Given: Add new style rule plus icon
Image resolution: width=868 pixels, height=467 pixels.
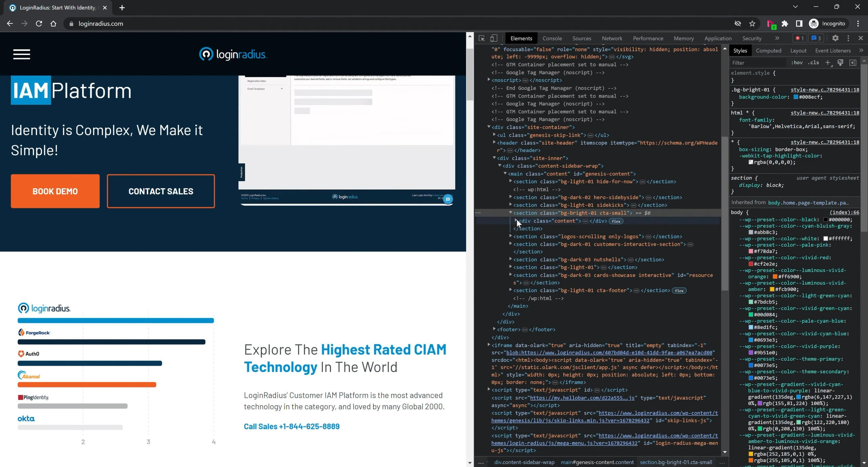Looking at the screenshot, I should [x=828, y=63].
